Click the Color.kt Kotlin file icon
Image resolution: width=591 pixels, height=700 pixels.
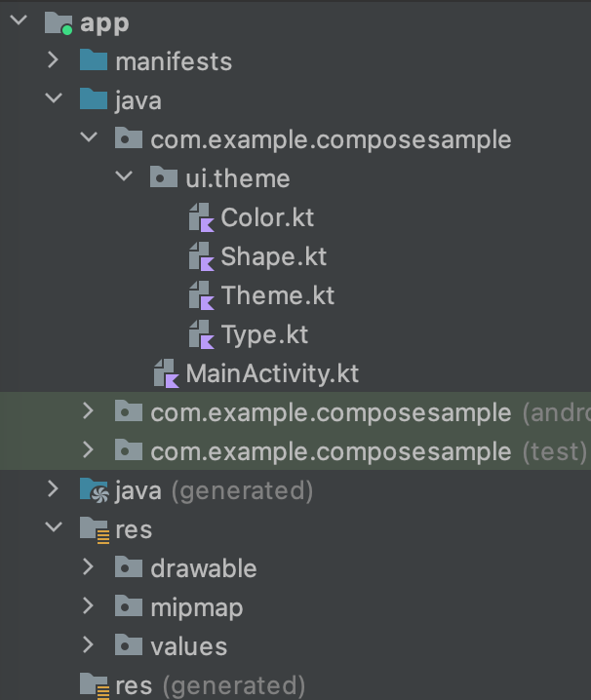202,217
